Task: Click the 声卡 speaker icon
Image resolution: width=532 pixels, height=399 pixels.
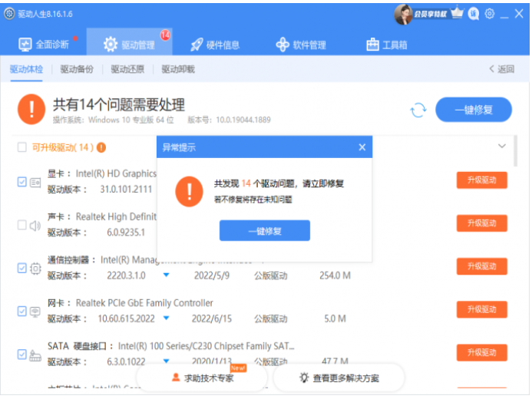Action: (35, 226)
